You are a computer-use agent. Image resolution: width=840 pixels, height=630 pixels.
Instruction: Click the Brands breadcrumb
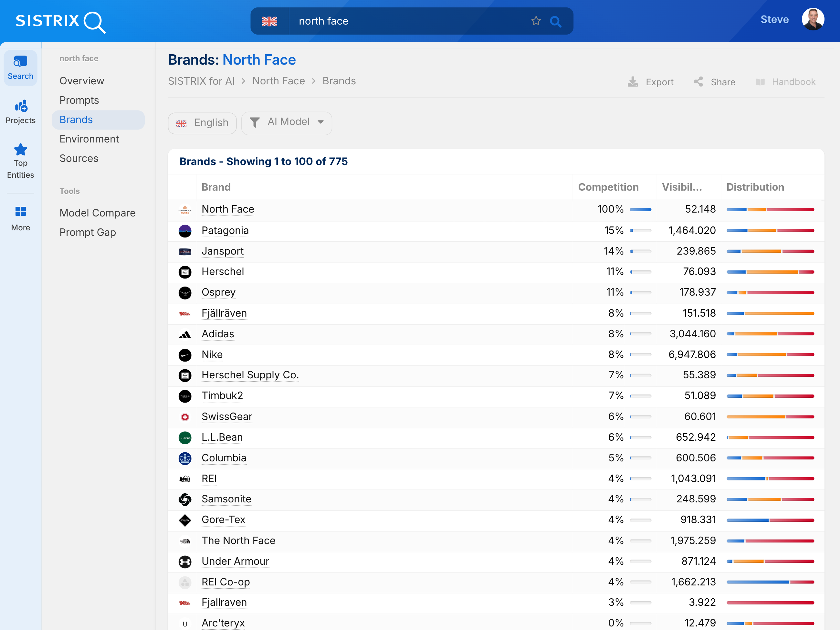(339, 81)
